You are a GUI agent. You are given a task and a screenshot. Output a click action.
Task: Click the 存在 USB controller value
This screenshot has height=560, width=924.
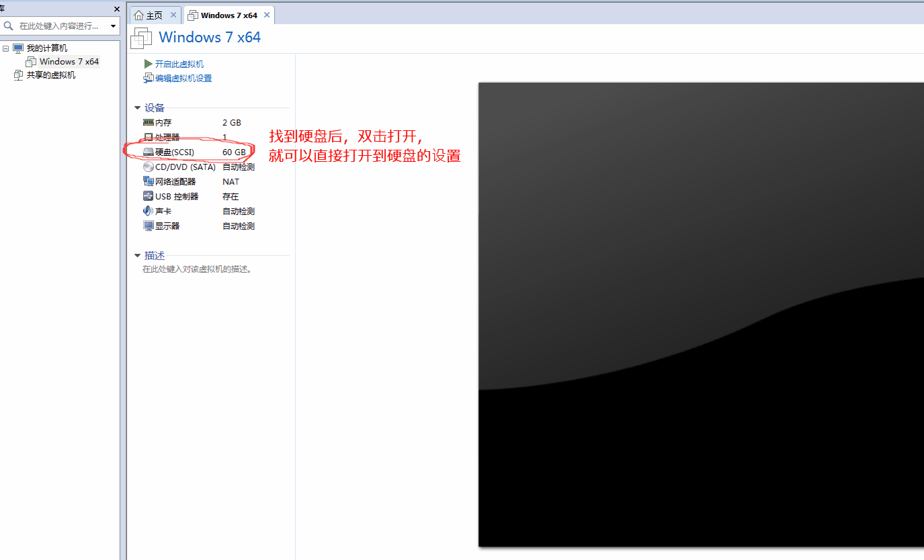click(230, 197)
